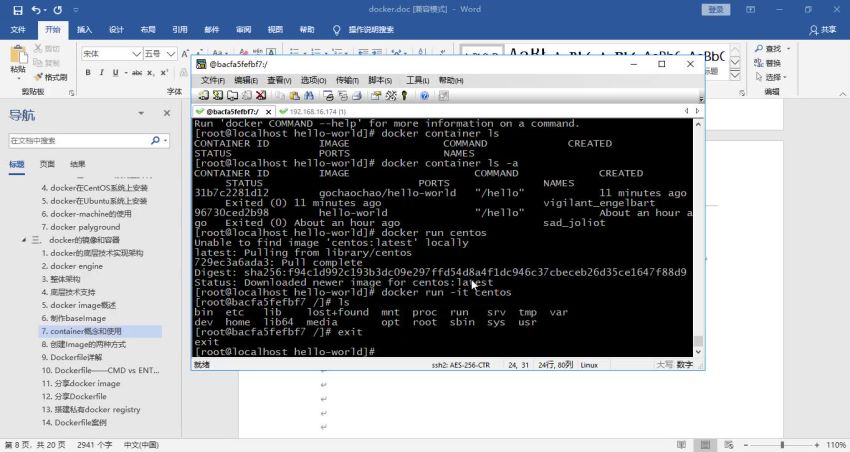This screenshot has height=452, width=850.
Task: Switch to the 插入 (Insert) ribbon tab
Action: 84,30
